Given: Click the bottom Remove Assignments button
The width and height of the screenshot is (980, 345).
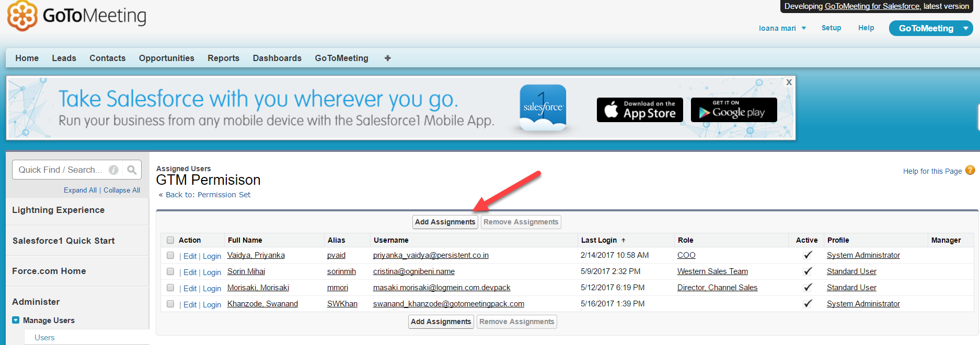Looking at the screenshot, I should [x=517, y=322].
